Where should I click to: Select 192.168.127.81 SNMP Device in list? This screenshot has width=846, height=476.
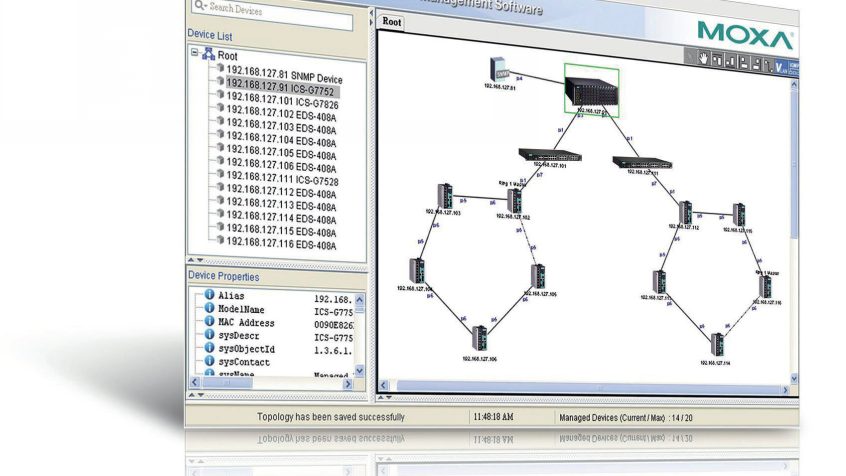point(284,74)
